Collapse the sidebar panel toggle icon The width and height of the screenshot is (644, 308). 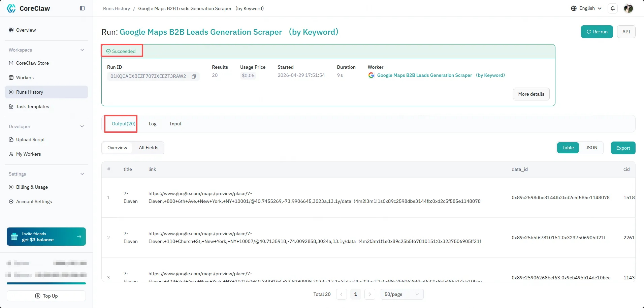(x=82, y=8)
